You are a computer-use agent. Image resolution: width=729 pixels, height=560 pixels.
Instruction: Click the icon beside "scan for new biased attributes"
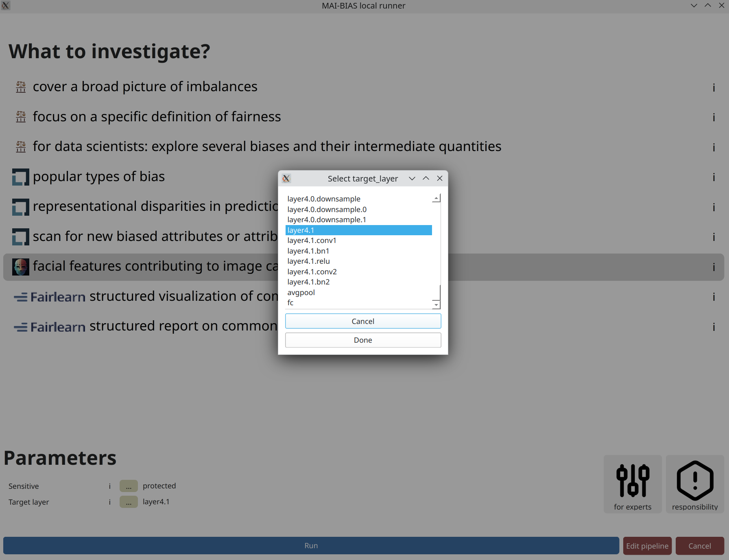[x=20, y=237]
